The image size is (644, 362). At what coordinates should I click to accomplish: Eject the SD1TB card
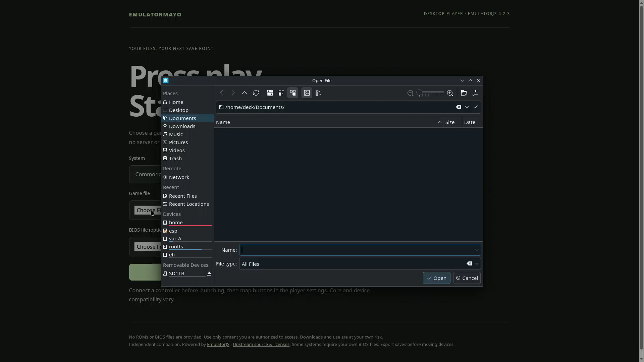[209, 274]
